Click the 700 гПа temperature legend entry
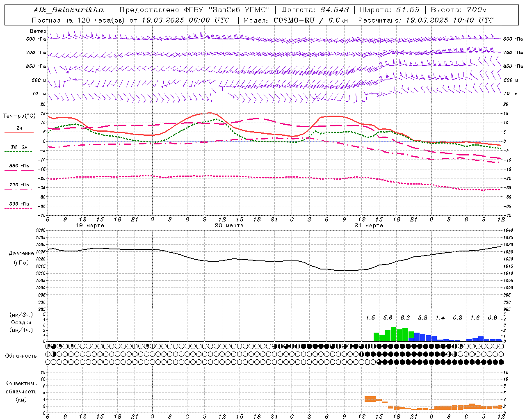This screenshot has width=525, height=420. point(19,185)
